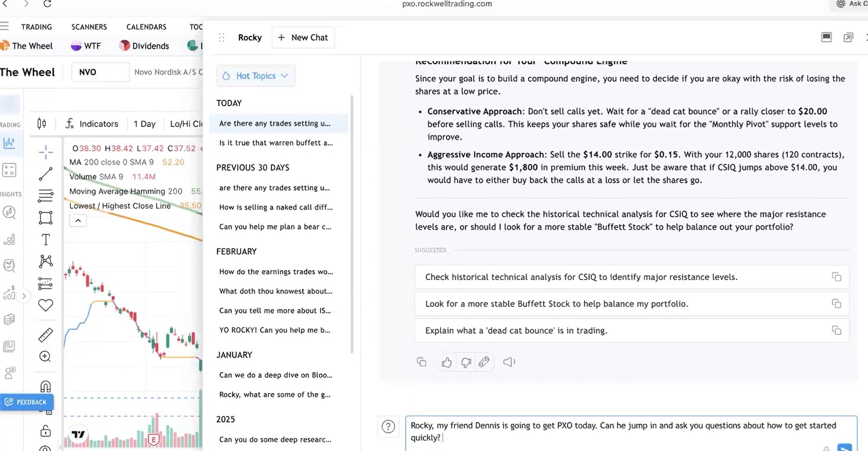
Task: Select the crosshair cursor tool
Action: coord(46,152)
